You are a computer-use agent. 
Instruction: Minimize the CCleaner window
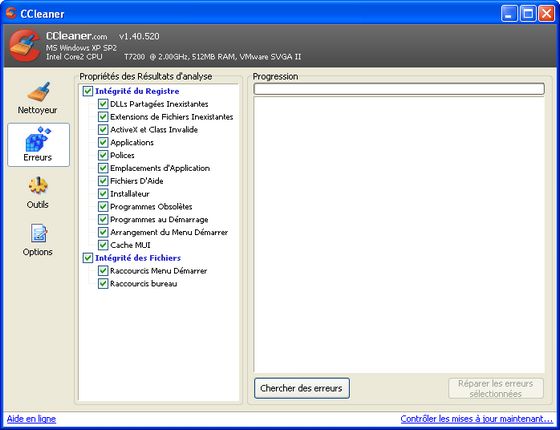coord(509,14)
